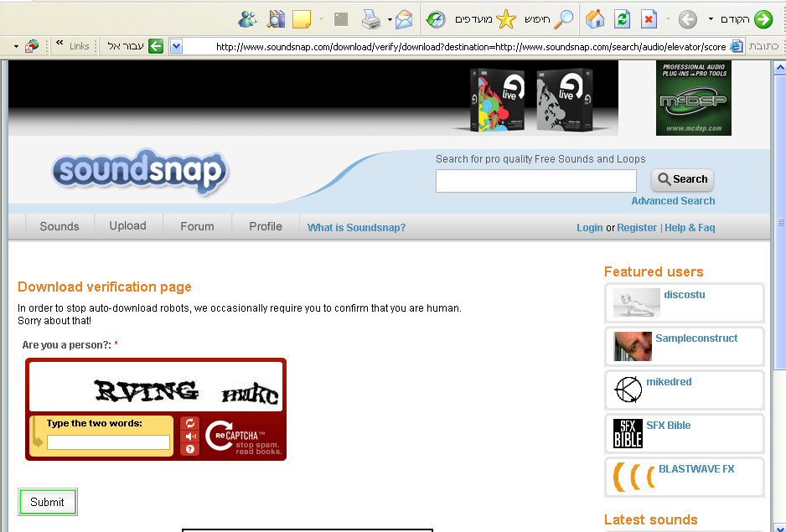Expand the yellow note dropdown arrow
Viewport: 786px width, 532px height.
point(321,19)
